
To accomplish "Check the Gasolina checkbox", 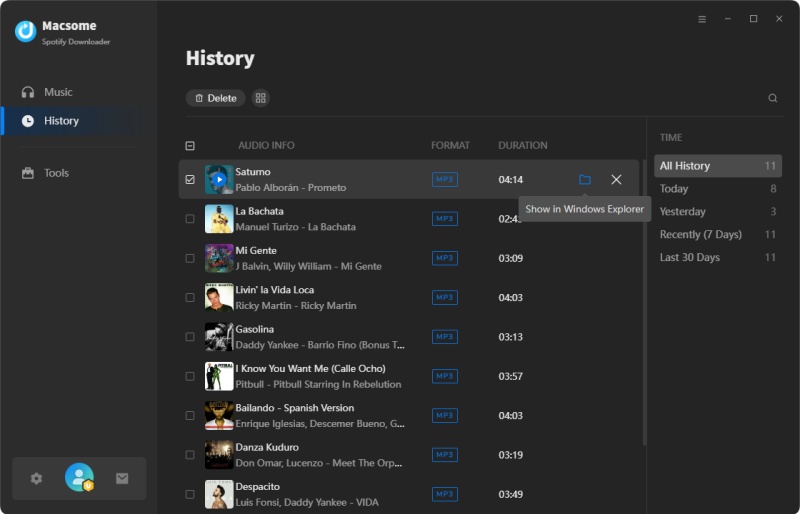I will (x=190, y=337).
